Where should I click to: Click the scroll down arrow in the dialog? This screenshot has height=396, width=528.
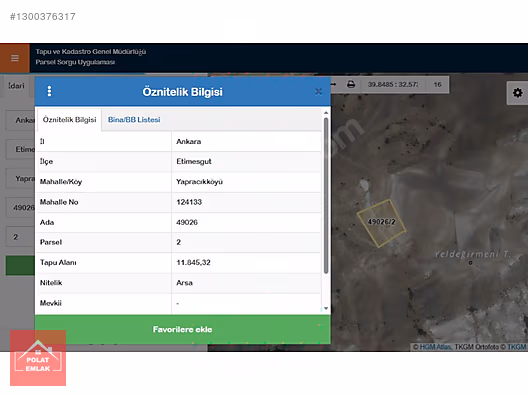tap(326, 308)
